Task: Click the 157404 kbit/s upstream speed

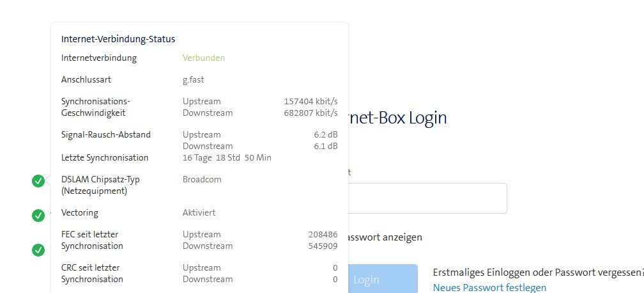Action: click(310, 102)
